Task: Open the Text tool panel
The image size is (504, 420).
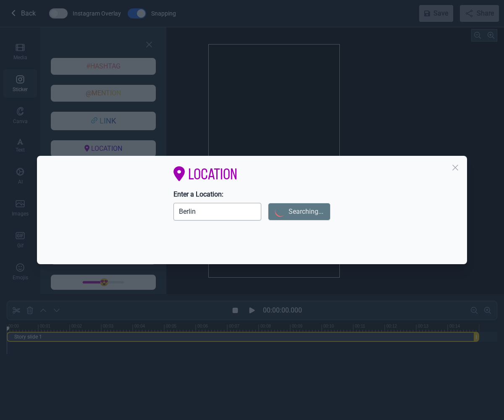Action: pyautogui.click(x=20, y=144)
